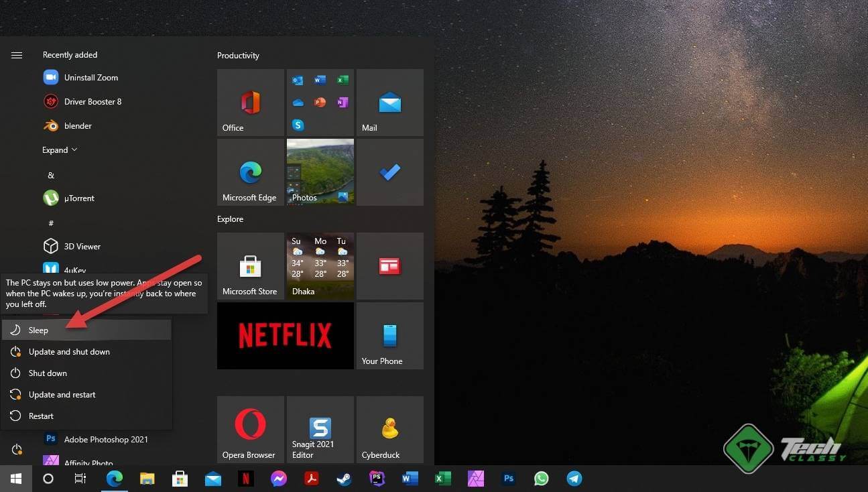Open the Opera Browser tile

tap(250, 429)
